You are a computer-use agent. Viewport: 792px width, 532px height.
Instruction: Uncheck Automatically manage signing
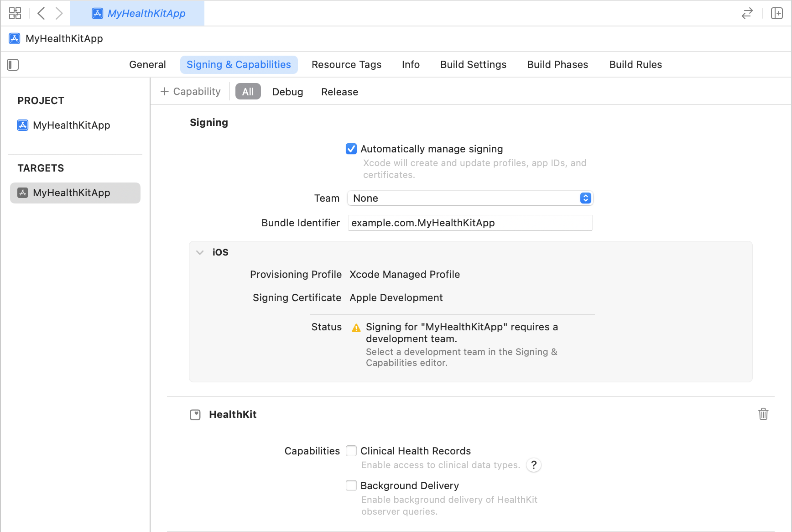tap(351, 149)
